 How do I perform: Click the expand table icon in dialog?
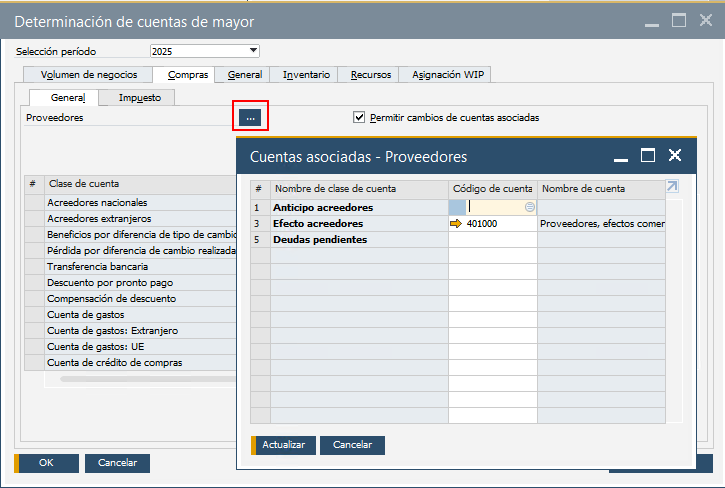click(672, 187)
